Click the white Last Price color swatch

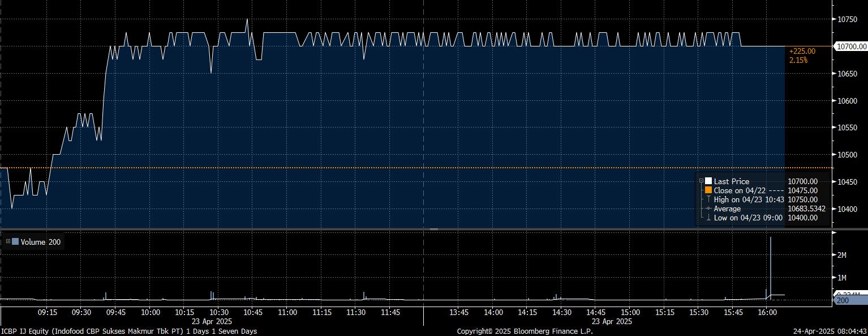point(708,181)
